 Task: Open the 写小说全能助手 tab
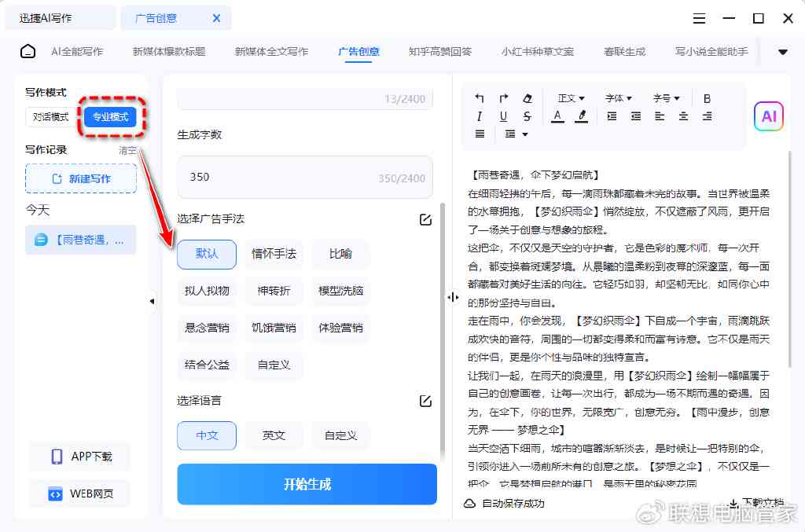pyautogui.click(x=711, y=51)
